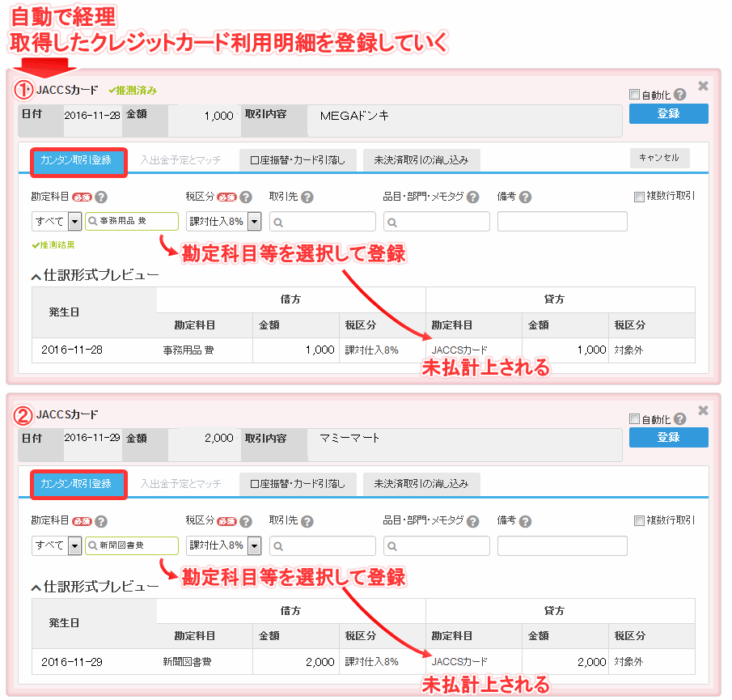Click the blue 登録 button in section ②
The height and width of the screenshot is (700, 732).
pos(669,438)
